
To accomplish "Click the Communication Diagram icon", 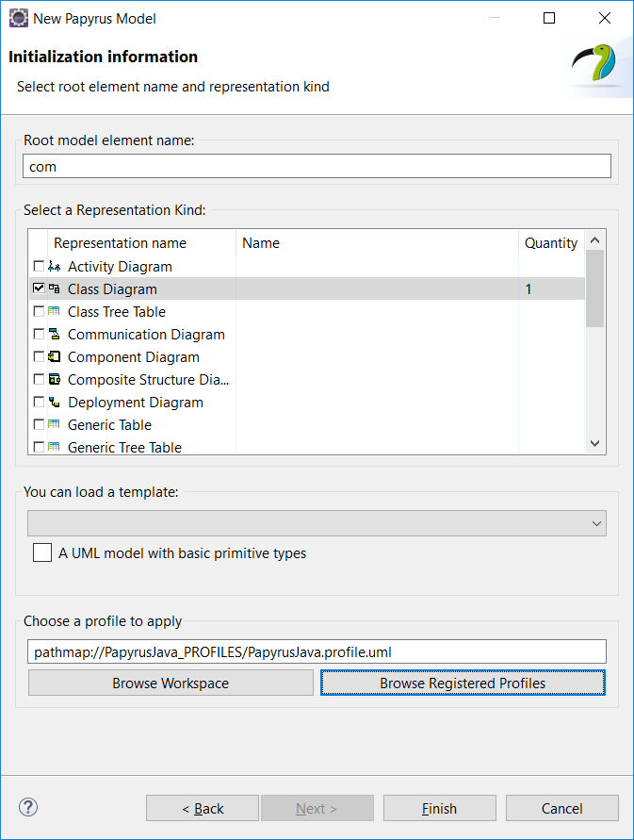I will (x=54, y=334).
